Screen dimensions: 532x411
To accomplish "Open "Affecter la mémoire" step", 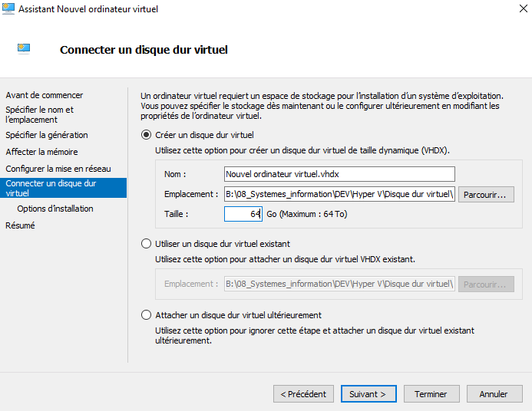I will tap(41, 152).
